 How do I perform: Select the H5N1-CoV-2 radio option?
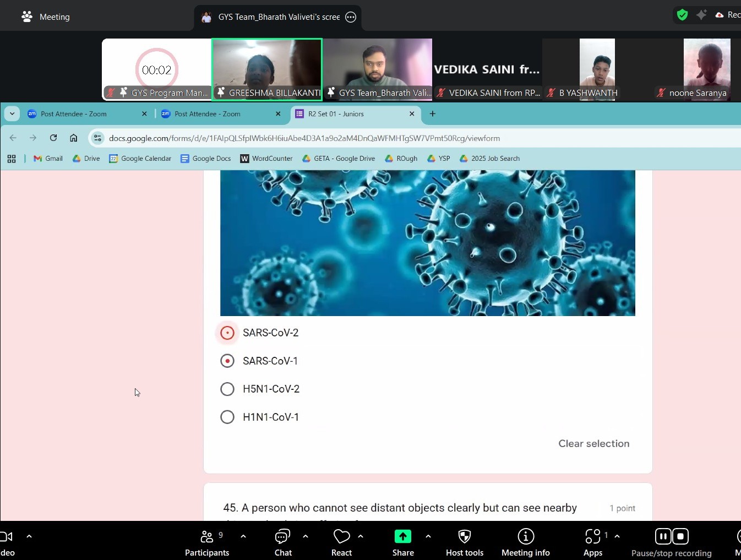pos(227,389)
